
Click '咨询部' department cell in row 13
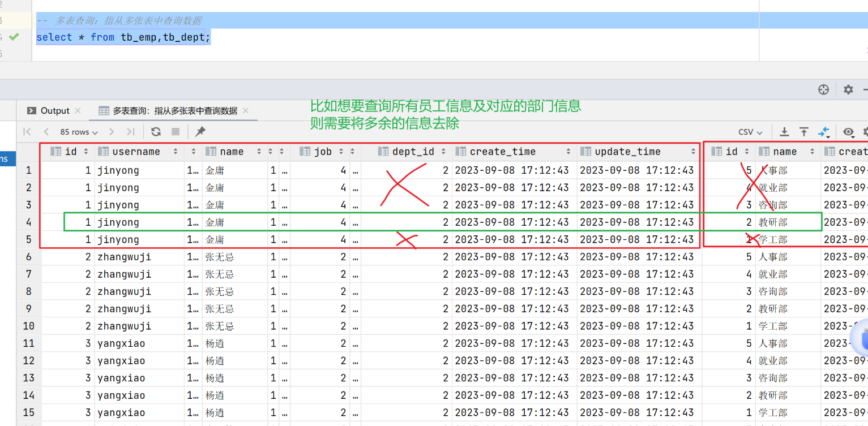(x=788, y=378)
